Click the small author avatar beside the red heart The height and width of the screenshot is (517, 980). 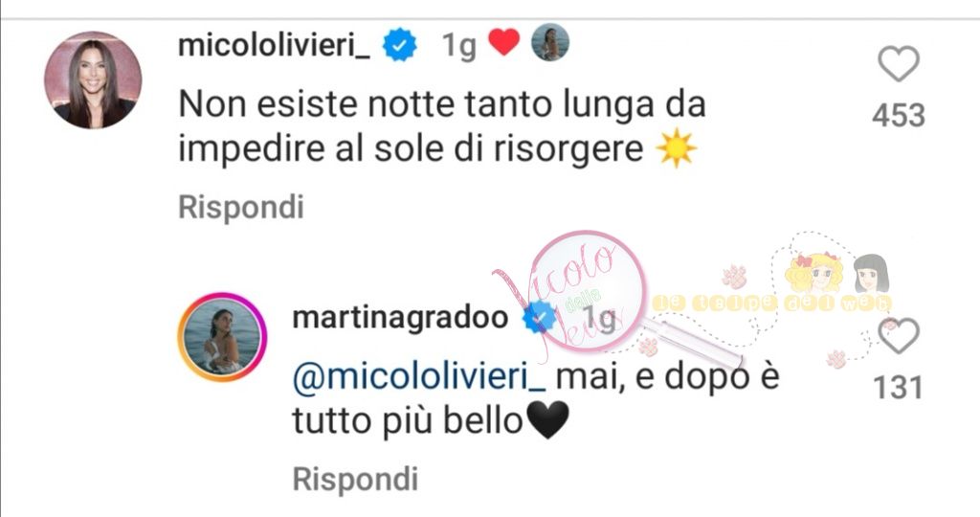pos(550,42)
